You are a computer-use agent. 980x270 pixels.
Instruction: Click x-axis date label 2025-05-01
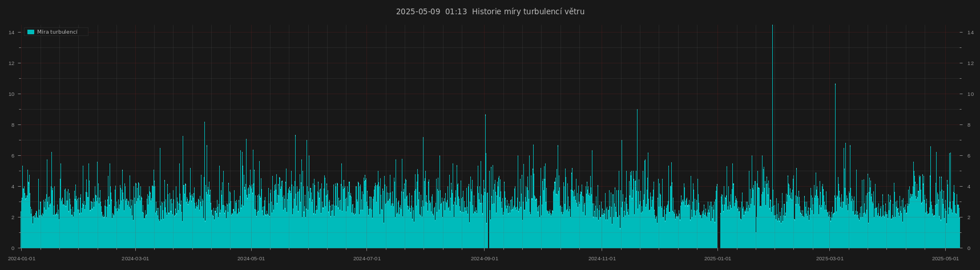pos(946,259)
